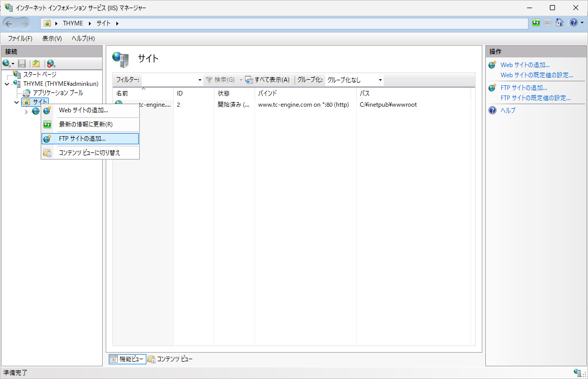Viewport: 588px width, 379px height.
Task: Click the Forward navigation arrow
Action: point(25,23)
